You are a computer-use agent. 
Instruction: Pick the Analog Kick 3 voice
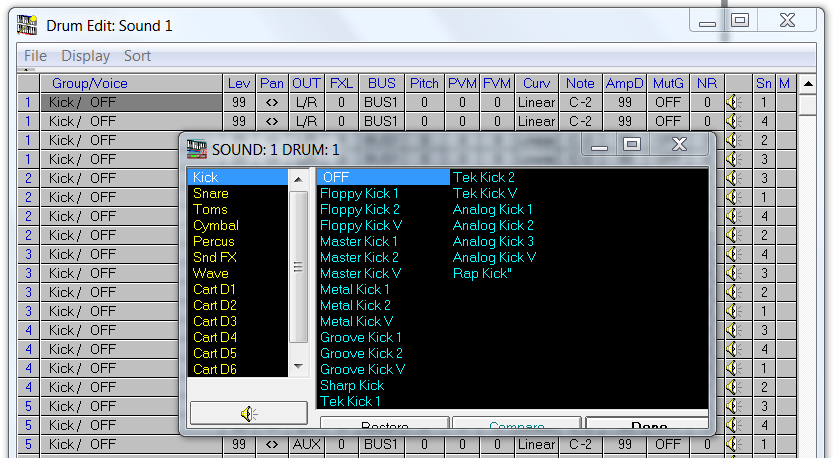point(493,241)
